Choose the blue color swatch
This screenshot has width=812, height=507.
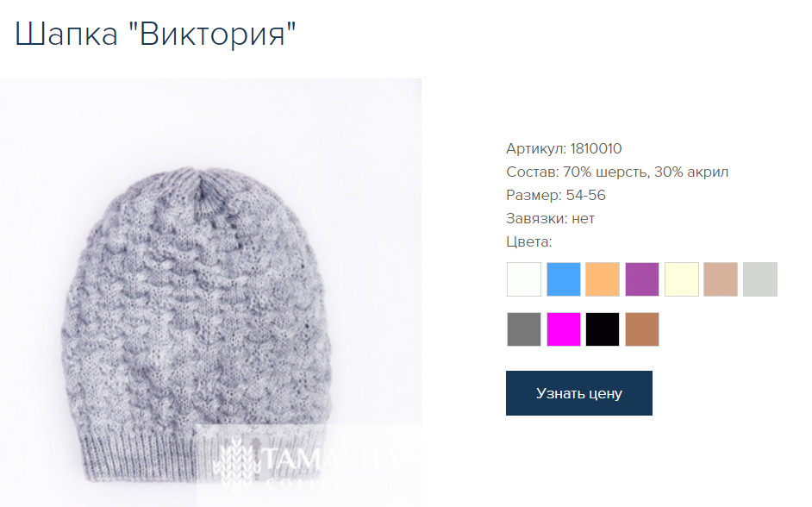564,279
